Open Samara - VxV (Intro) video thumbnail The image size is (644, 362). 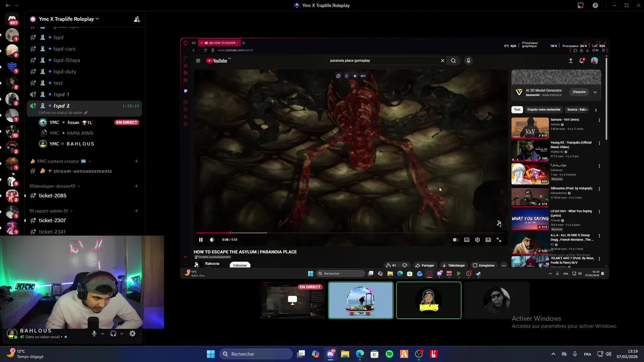530,128
